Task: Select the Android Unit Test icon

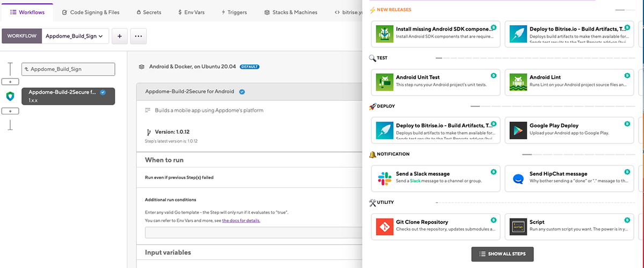Action: 385,82
